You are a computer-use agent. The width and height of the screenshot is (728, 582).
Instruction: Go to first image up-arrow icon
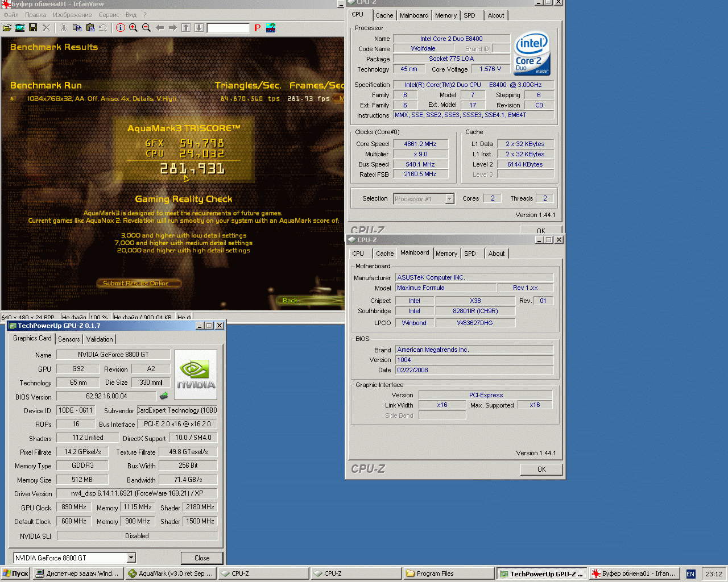[x=186, y=27]
